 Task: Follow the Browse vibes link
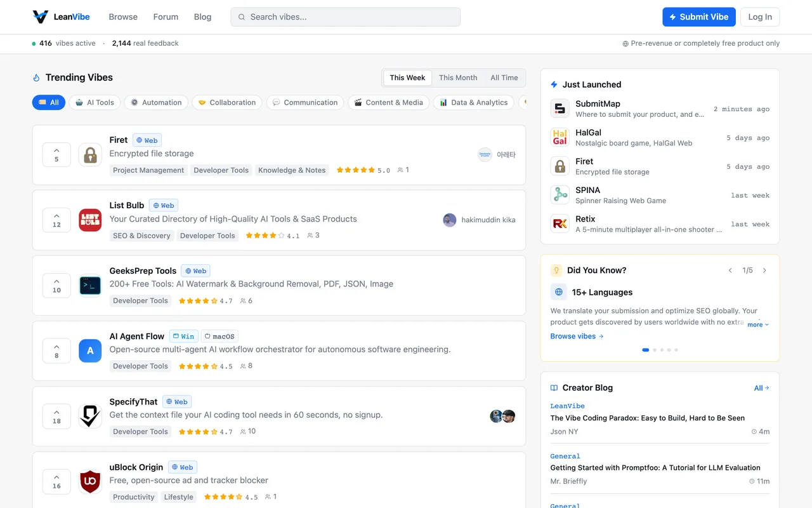577,337
